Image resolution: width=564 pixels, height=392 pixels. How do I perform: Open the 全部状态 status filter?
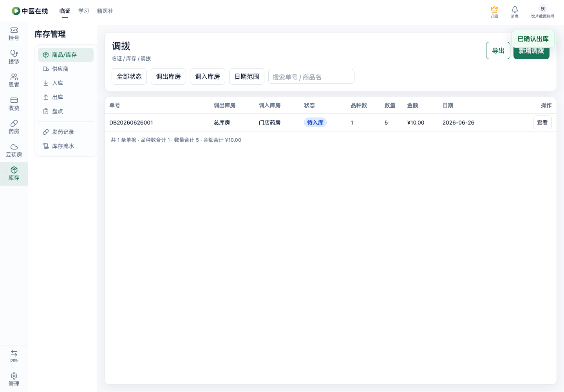pyautogui.click(x=129, y=76)
